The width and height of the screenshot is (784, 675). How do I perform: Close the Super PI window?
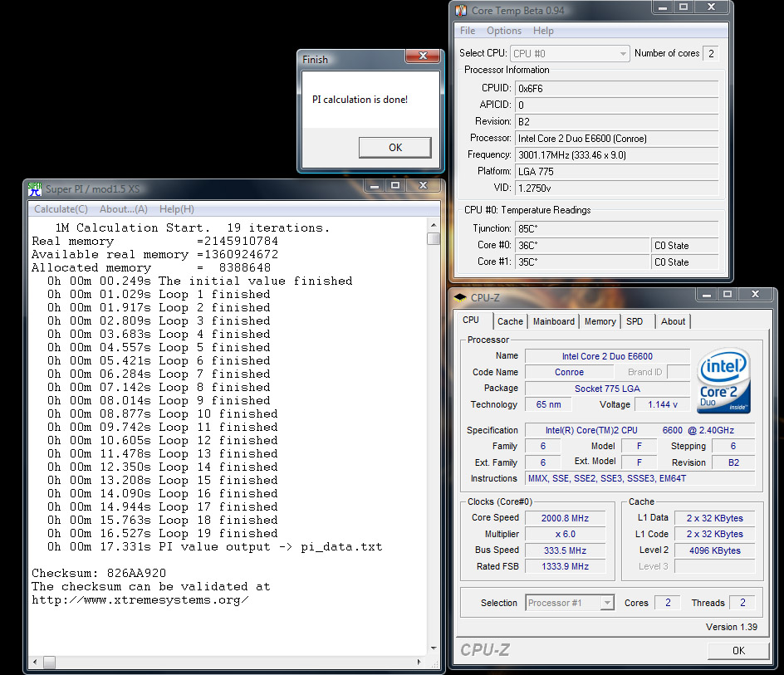click(423, 185)
